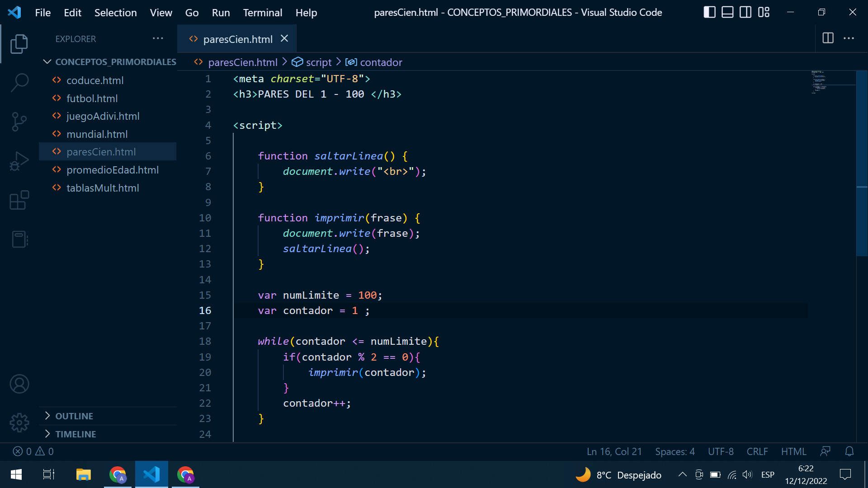The image size is (868, 488).
Task: Open the Accounts menu icon
Action: 19,384
